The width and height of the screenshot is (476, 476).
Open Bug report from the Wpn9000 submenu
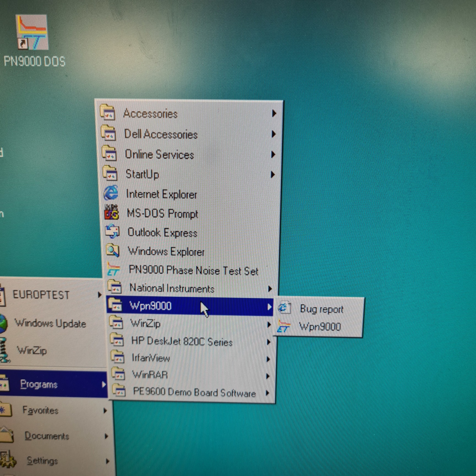321,309
